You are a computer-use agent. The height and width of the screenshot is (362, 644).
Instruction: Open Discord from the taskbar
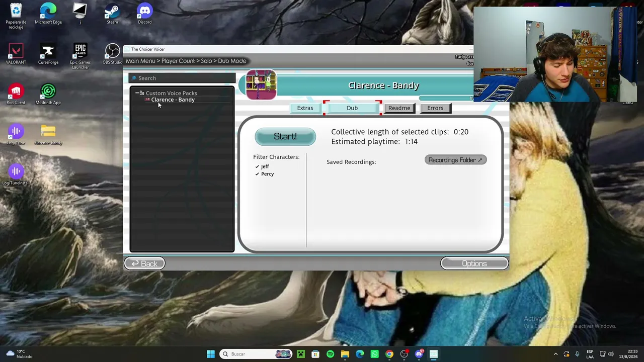(x=419, y=354)
